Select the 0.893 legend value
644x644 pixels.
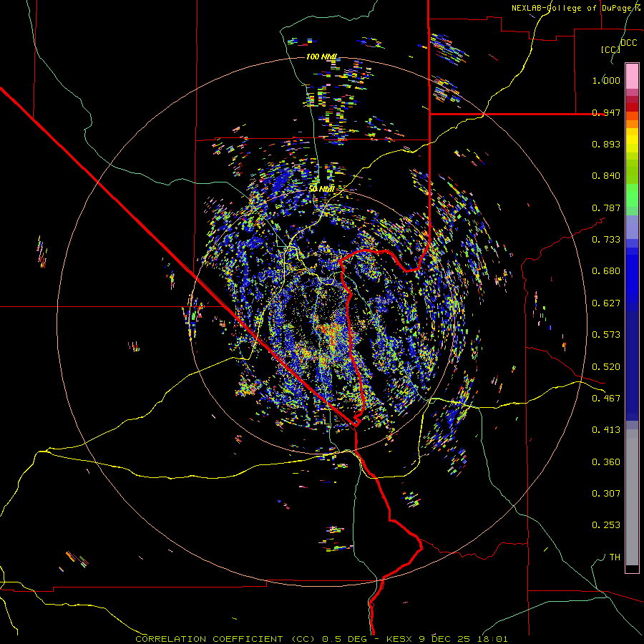coord(606,144)
